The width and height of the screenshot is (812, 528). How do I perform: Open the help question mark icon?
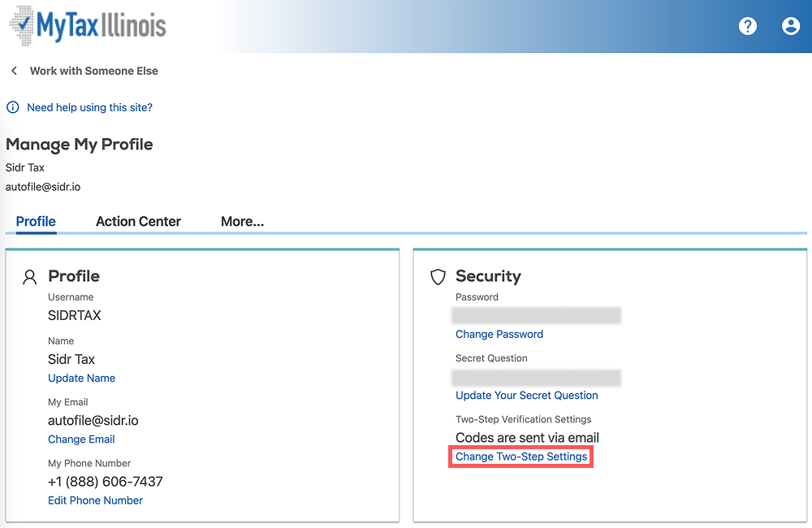[x=747, y=26]
